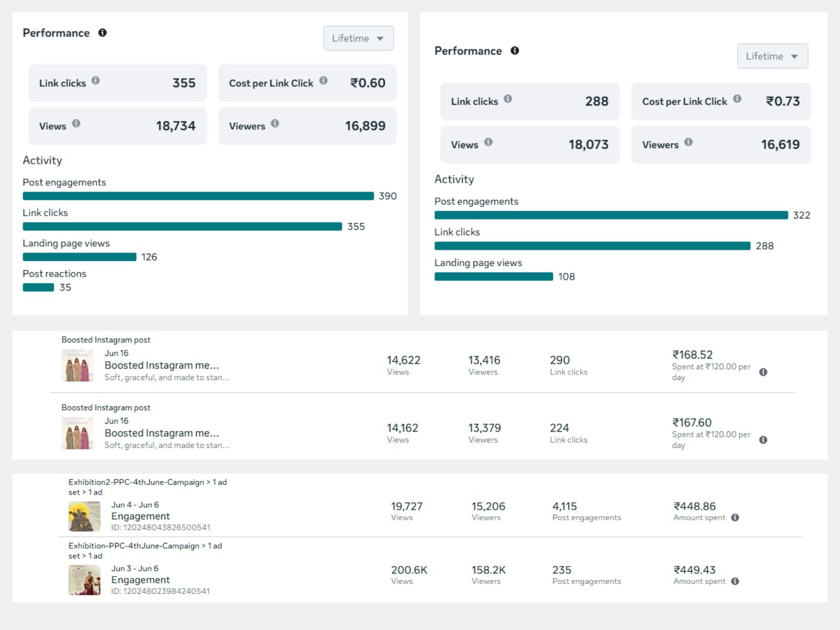Open Boosted Instagram post title in 14,162 views row
This screenshot has width=840, height=630.
click(162, 433)
